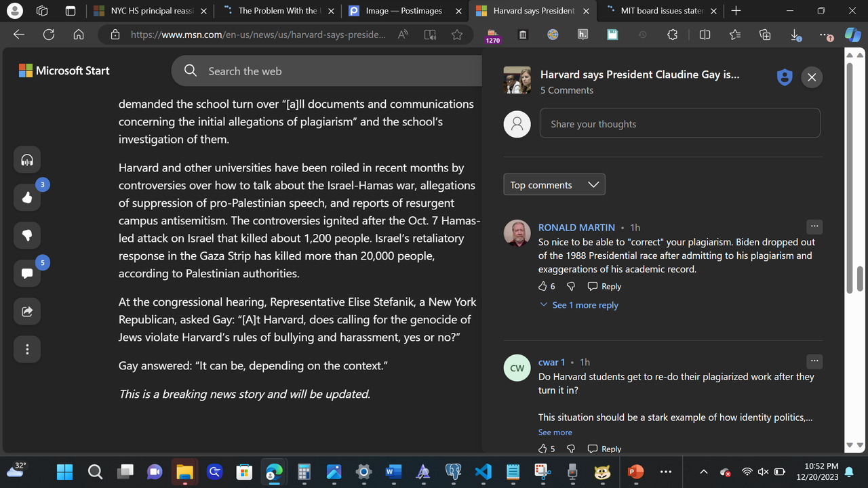Click the Share your thoughts field
Image resolution: width=868 pixels, height=488 pixels.
pyautogui.click(x=680, y=124)
